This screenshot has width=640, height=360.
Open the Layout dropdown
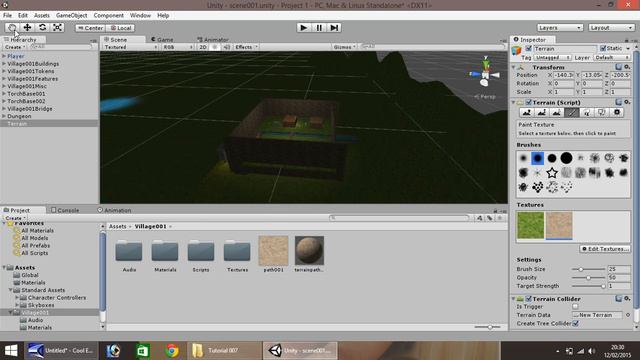pyautogui.click(x=611, y=28)
